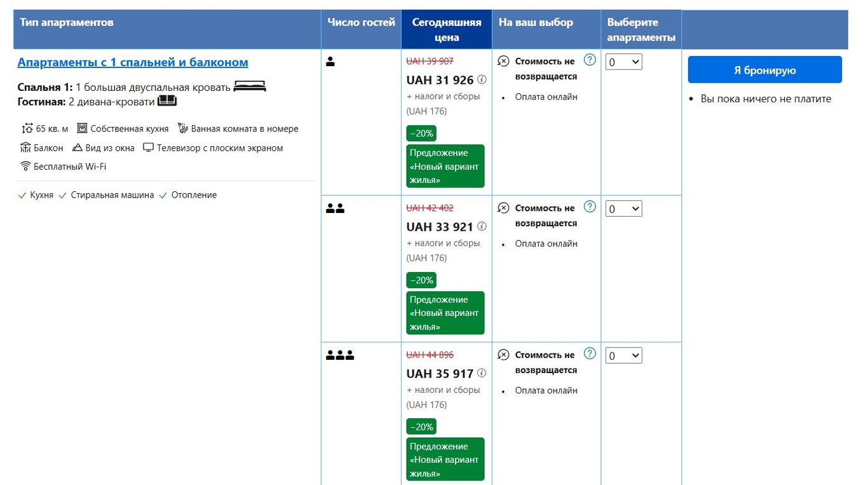Screen dimensions: 868x485
Task: Click the Я бронирую button
Action: coord(764,70)
